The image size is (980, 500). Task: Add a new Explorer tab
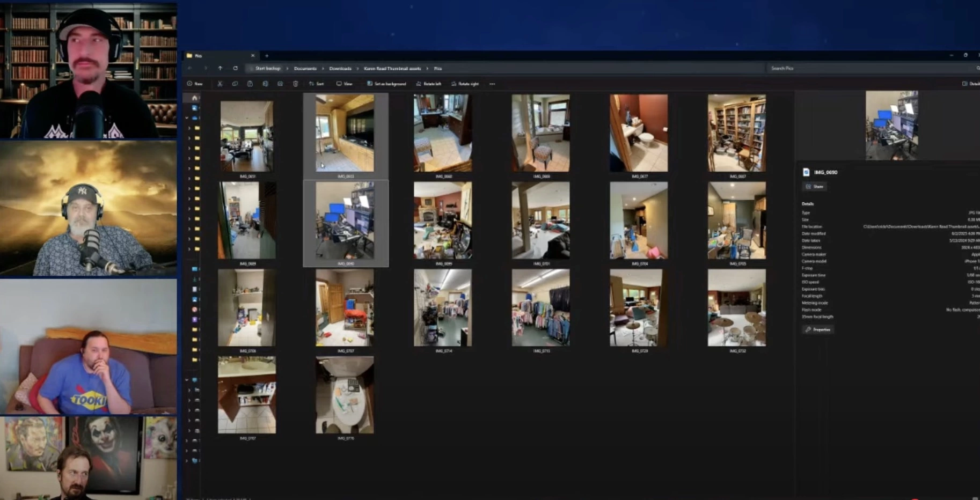(267, 55)
